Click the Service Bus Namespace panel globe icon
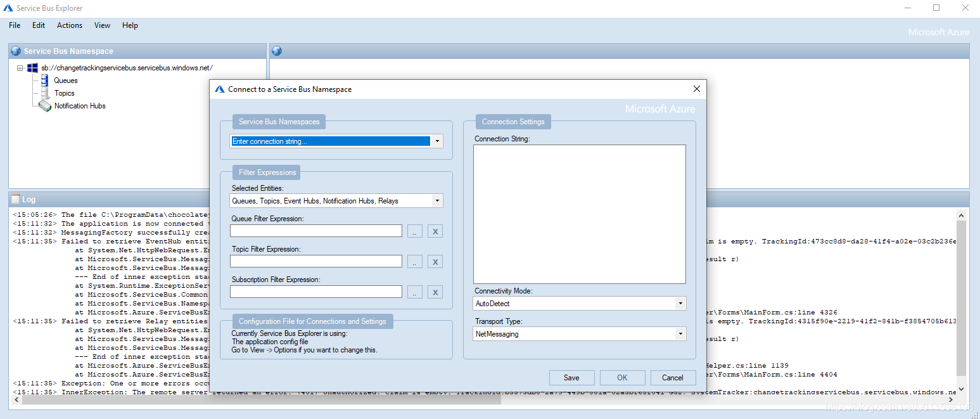Screen dimensions: 980x419 pyautogui.click(x=16, y=51)
